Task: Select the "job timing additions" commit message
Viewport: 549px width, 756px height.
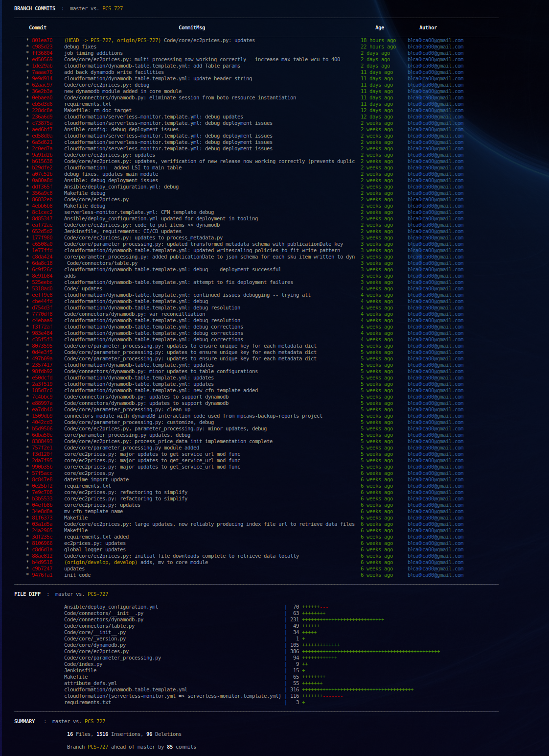Action: point(93,53)
